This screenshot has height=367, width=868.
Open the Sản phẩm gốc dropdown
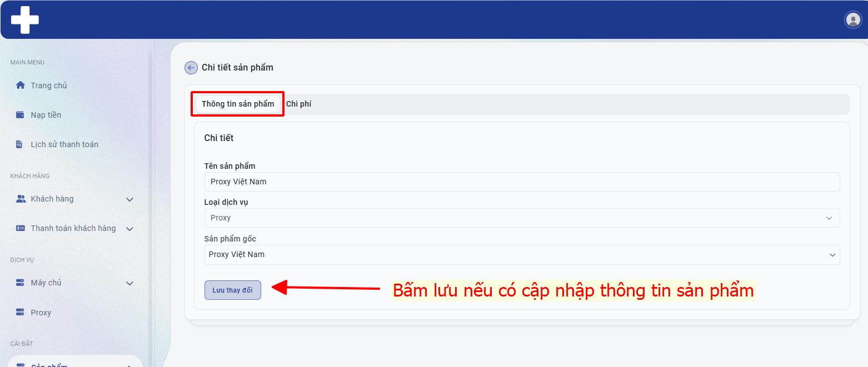click(x=522, y=255)
